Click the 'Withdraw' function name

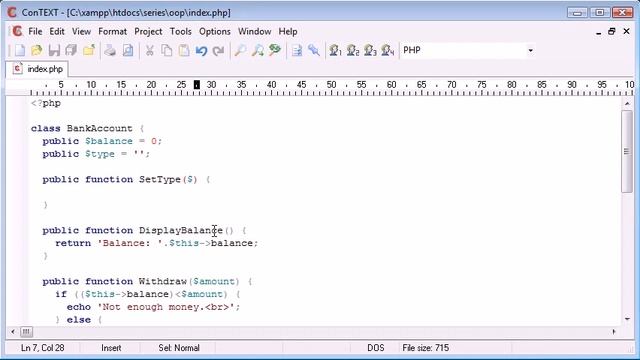click(162, 281)
